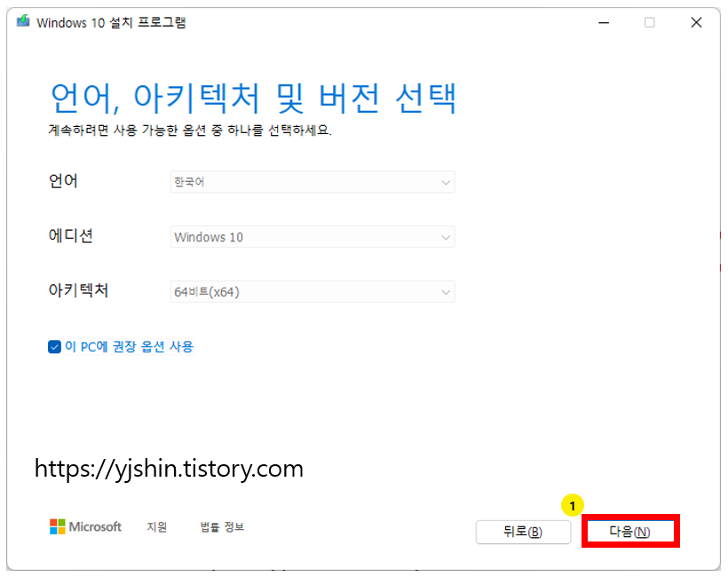Click the 에디션 field label
Image resolution: width=728 pixels, height=577 pixels.
[x=70, y=235]
